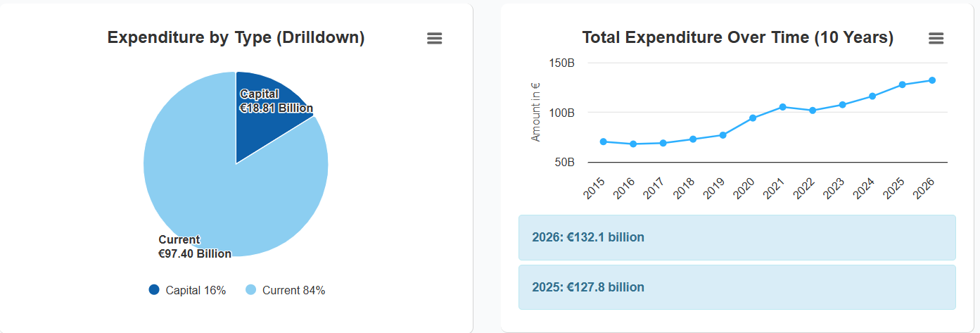Open the pie chart hamburger menu
The width and height of the screenshot is (980, 333).
(x=435, y=39)
